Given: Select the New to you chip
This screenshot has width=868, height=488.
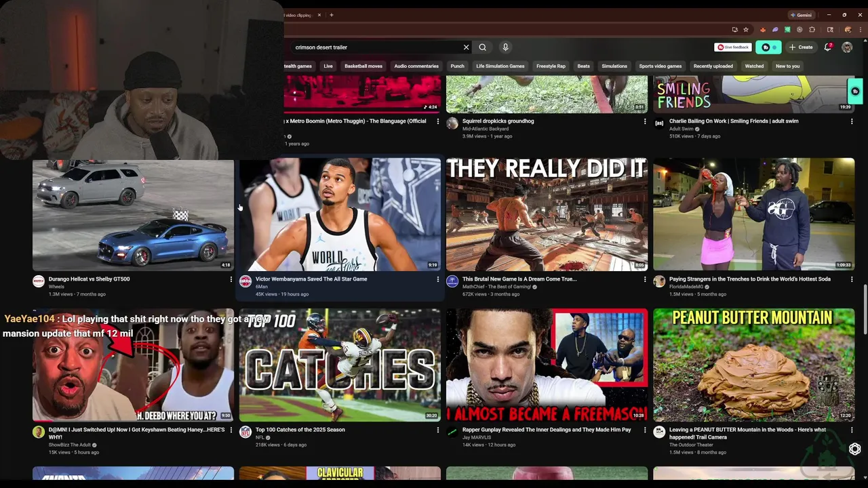Looking at the screenshot, I should 787,66.
